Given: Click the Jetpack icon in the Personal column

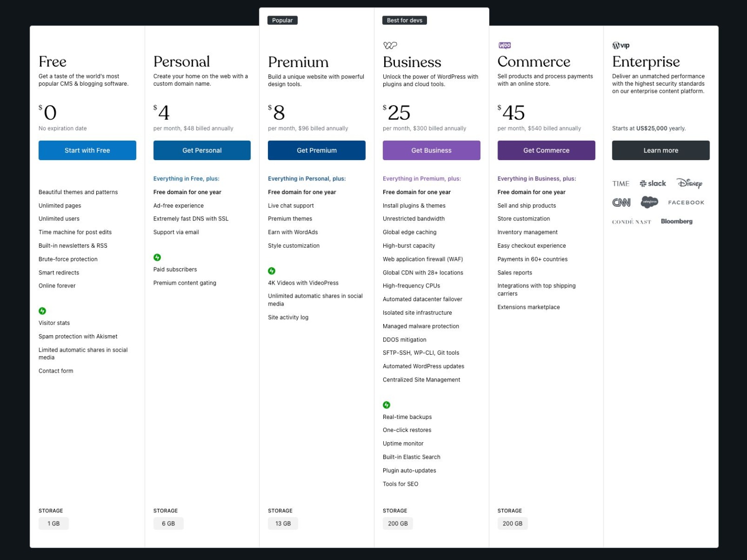Looking at the screenshot, I should tap(157, 257).
